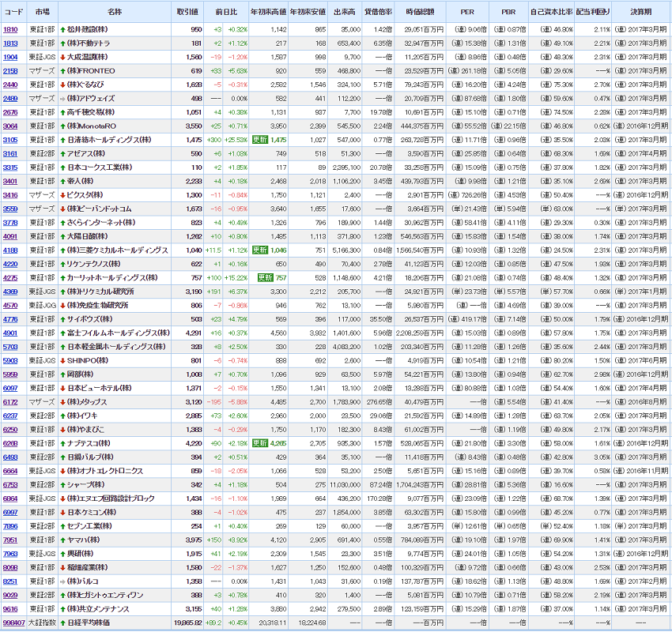Click the down arrow beside 稲畑産業(株)
672x632 pixels.
pyautogui.click(x=62, y=568)
